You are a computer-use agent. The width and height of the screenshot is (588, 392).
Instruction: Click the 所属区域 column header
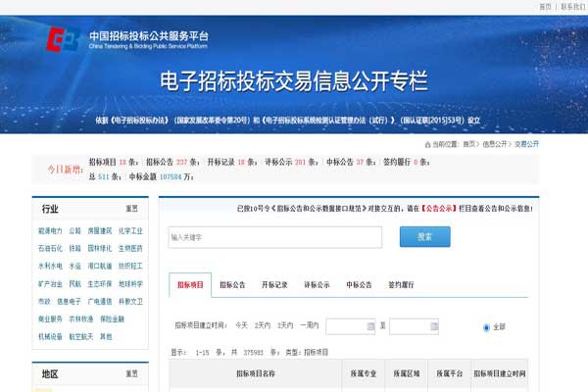coord(407,373)
